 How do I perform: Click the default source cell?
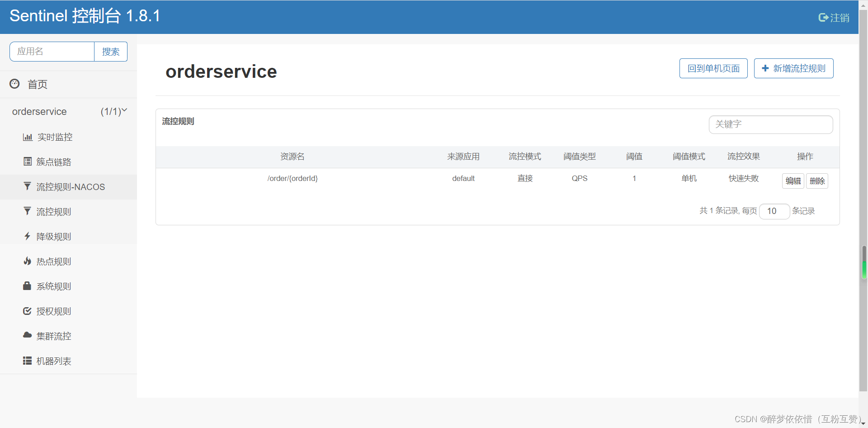pos(463,178)
